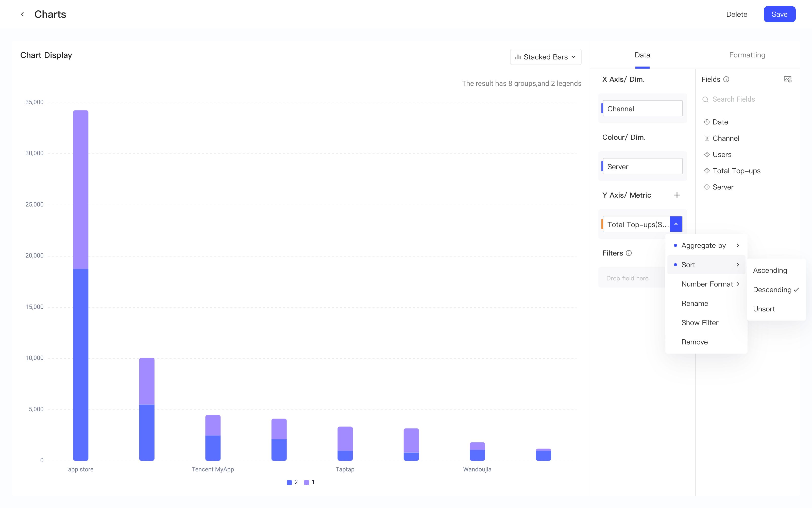This screenshot has height=508, width=812.
Task: Click the Total Top-ups metric pill
Action: [x=636, y=224]
